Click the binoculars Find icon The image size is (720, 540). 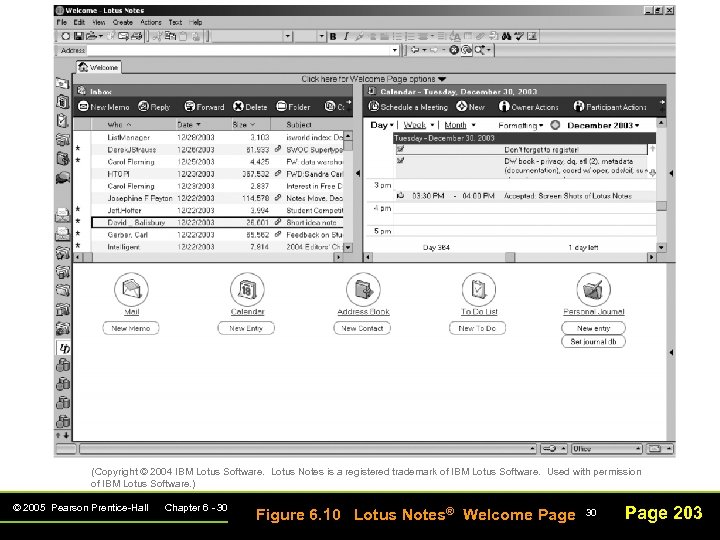(x=506, y=36)
